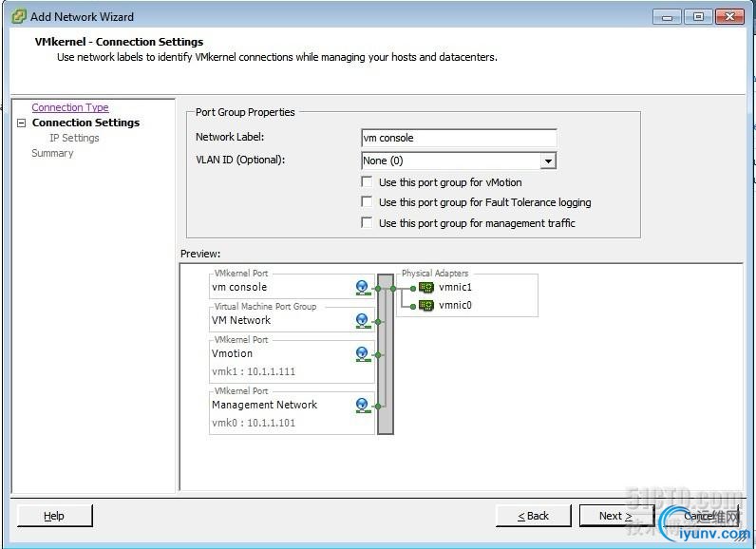Click vmk1 : 10.1.1.111 text
The height and width of the screenshot is (549, 756).
(x=254, y=371)
